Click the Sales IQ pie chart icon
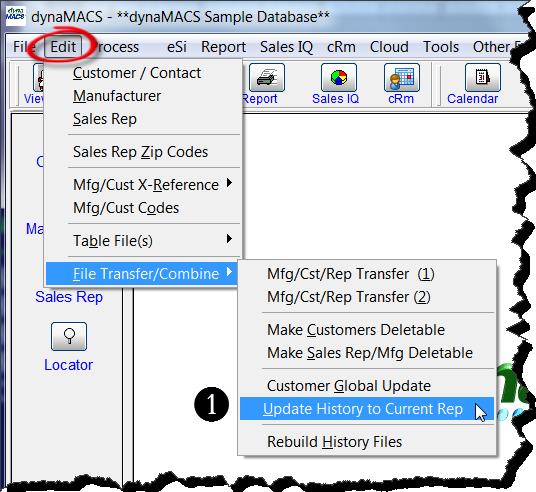The width and height of the screenshot is (536, 492). tap(339, 78)
